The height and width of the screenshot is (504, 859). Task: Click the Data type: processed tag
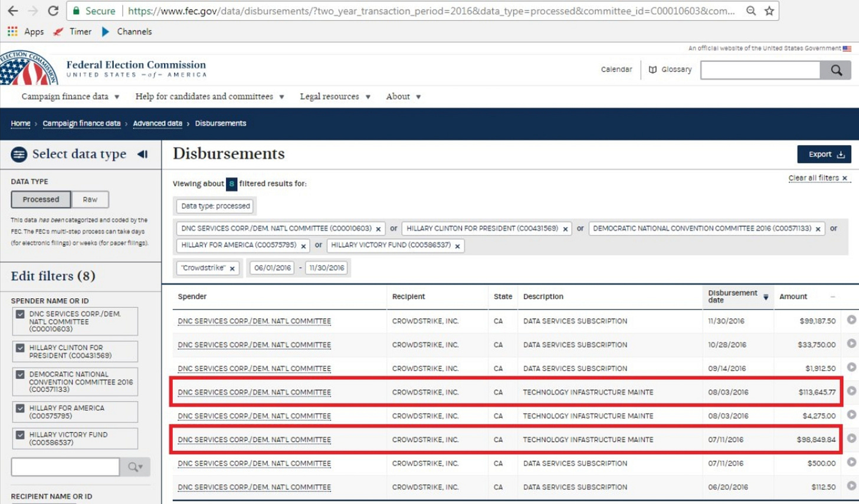coord(216,206)
